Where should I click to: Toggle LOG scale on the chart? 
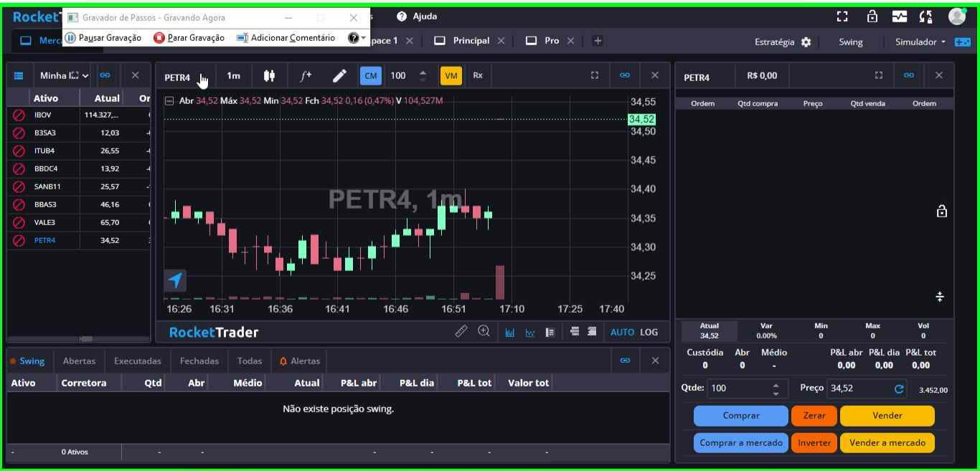click(x=649, y=332)
